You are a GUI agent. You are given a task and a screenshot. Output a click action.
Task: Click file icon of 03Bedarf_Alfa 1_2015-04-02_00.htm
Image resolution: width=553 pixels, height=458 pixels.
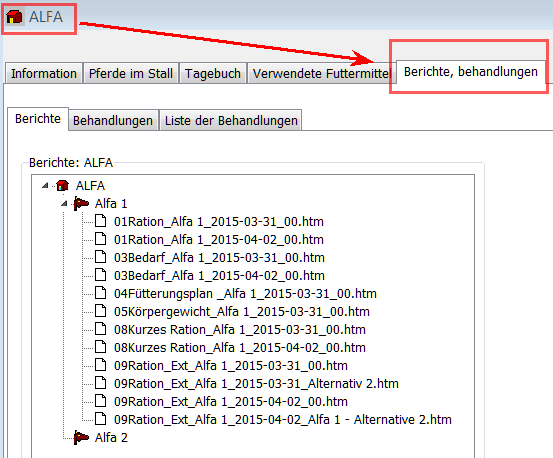[x=101, y=275]
